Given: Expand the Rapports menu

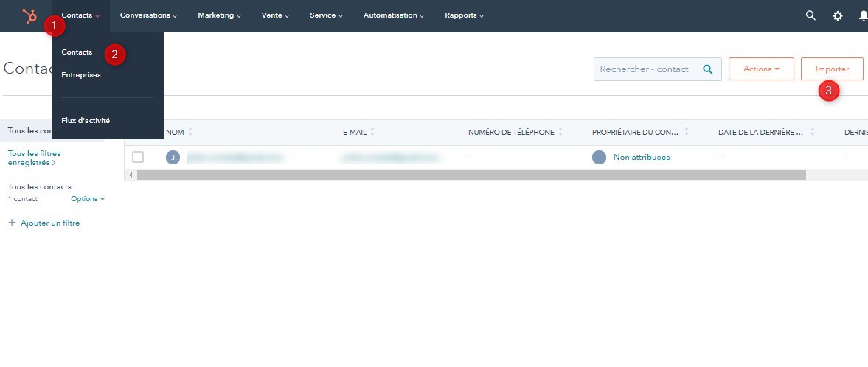Looking at the screenshot, I should (x=464, y=15).
